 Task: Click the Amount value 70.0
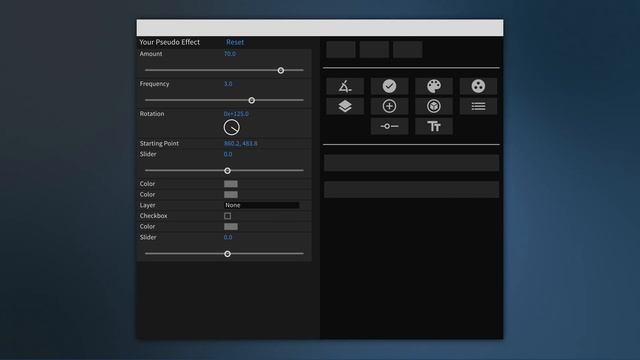tap(230, 53)
